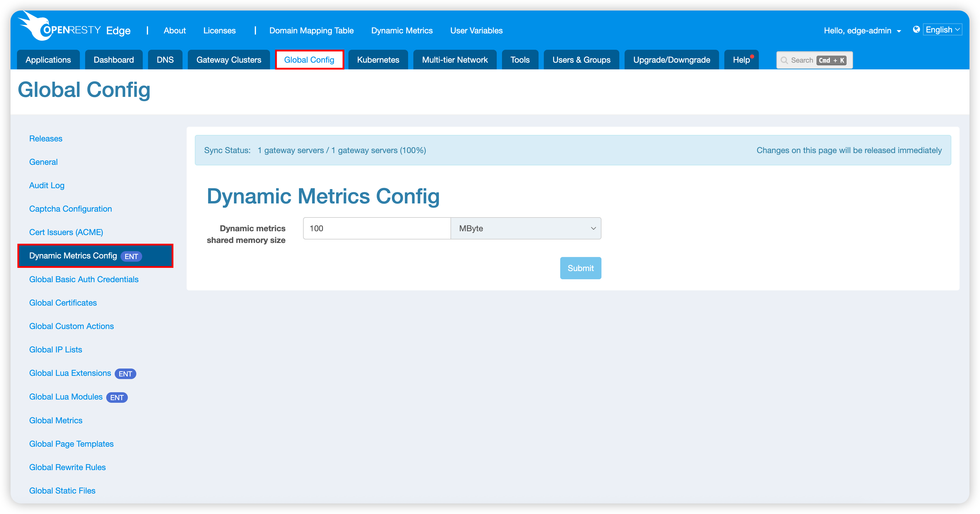Viewport: 980px width, 514px height.
Task: Open the Help tab
Action: 741,60
